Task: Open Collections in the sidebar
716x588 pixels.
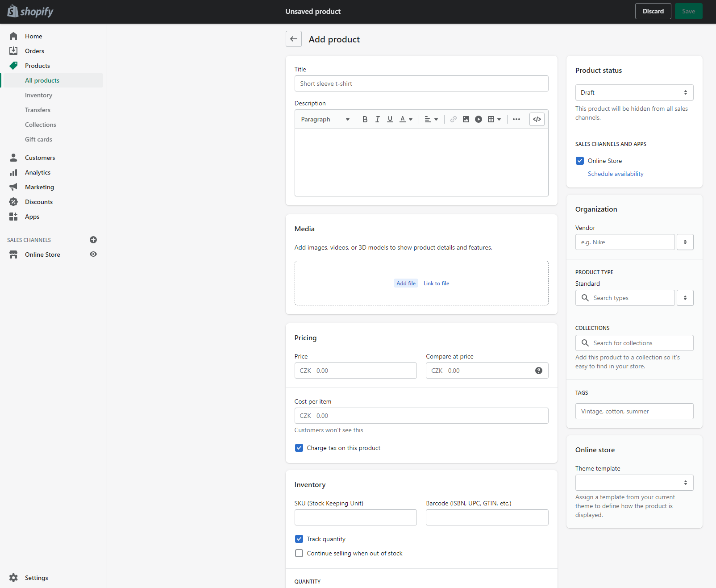Action: (x=40, y=125)
